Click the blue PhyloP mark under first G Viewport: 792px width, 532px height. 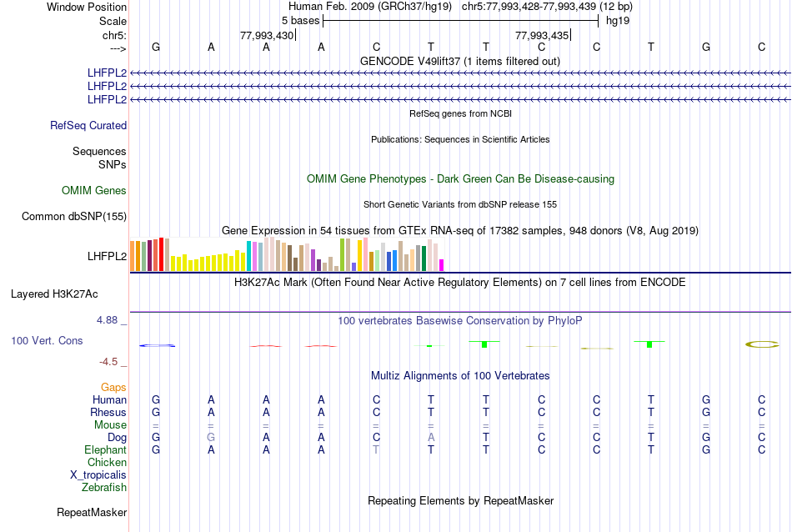pos(157,345)
